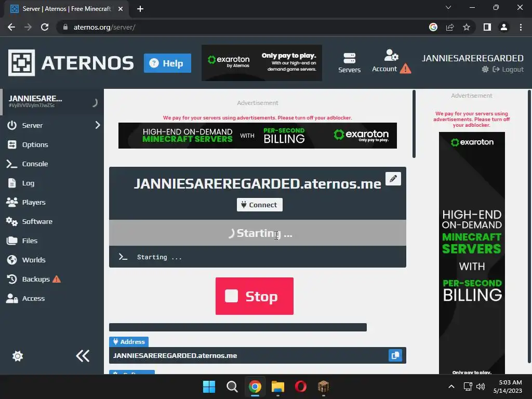Open the Windows Start menu

point(209,387)
